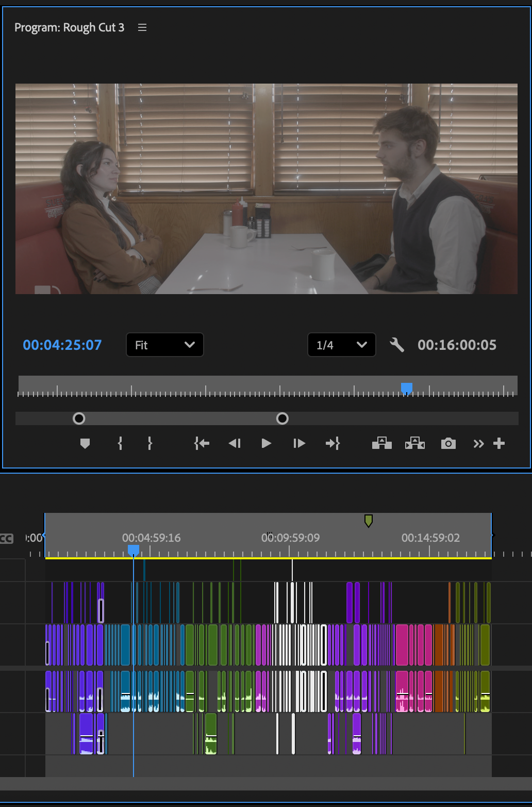
Task: Click the Mark In button
Action: coord(120,443)
